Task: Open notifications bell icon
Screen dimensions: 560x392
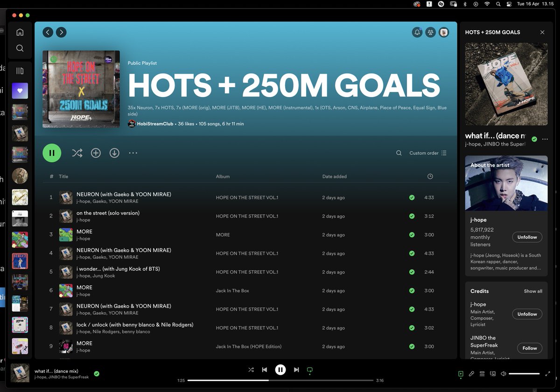Action: pos(417,32)
